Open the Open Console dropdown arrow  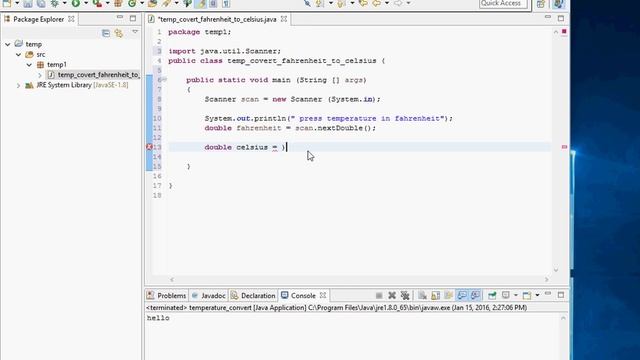537,295
